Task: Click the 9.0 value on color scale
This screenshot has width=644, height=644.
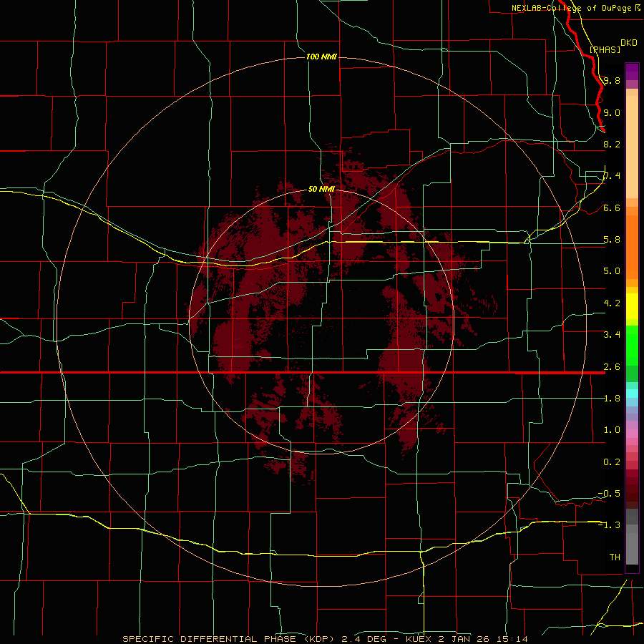Action: coord(612,112)
